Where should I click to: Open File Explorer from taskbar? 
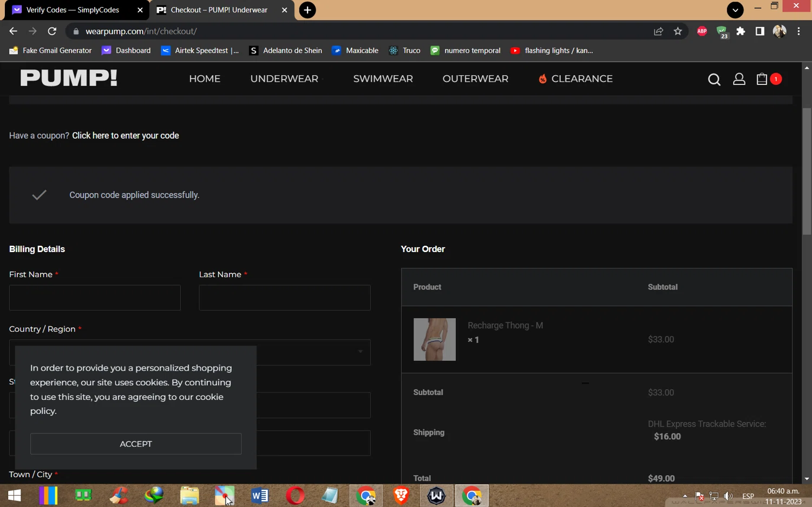coord(189,496)
